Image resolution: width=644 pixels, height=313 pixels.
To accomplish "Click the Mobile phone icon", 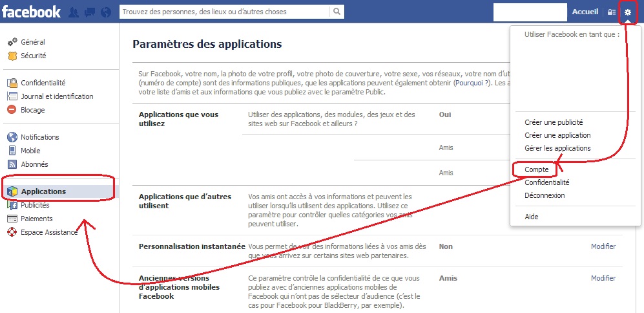I will (x=12, y=151).
